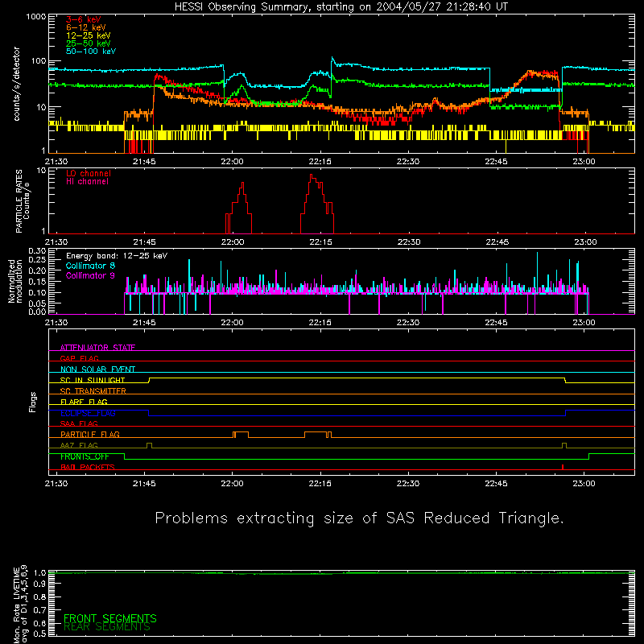Click the ATTENUATOR STATE flag label
The width and height of the screenshot is (644, 644).
(x=97, y=348)
